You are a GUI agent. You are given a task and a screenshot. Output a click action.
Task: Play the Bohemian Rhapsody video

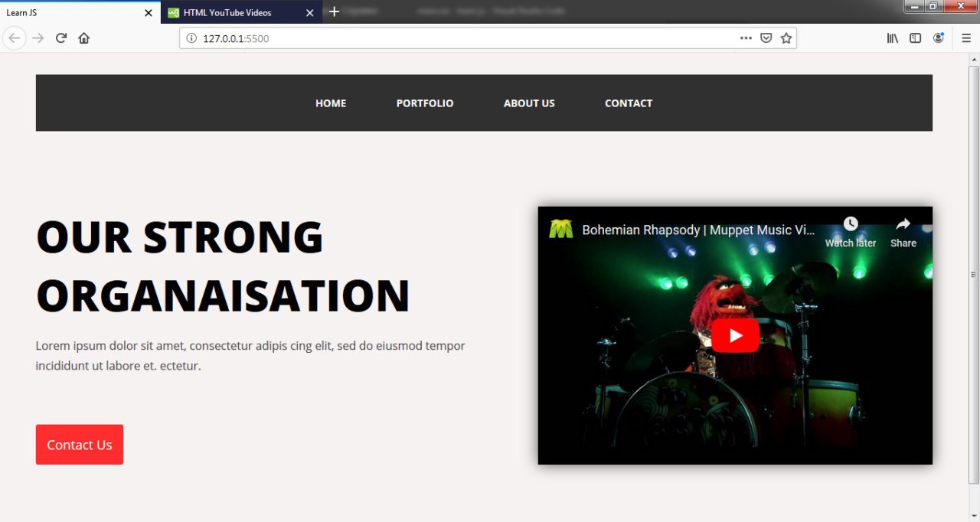[x=735, y=335]
